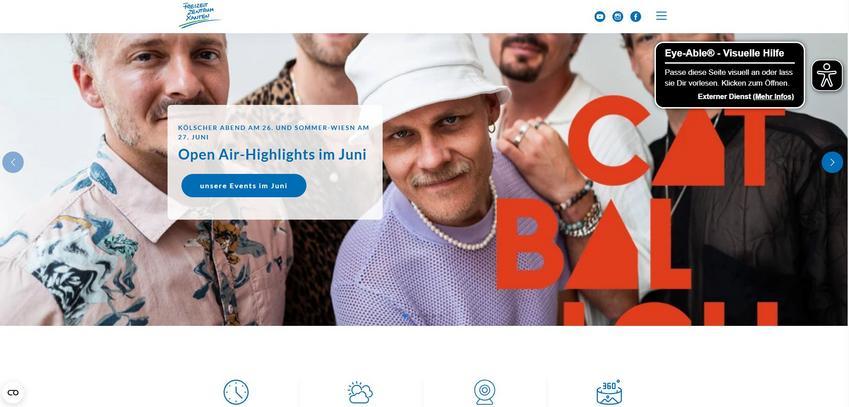Image resolution: width=849 pixels, height=407 pixels.
Task: Click the "unsere Events im Juni" button
Action: (244, 186)
